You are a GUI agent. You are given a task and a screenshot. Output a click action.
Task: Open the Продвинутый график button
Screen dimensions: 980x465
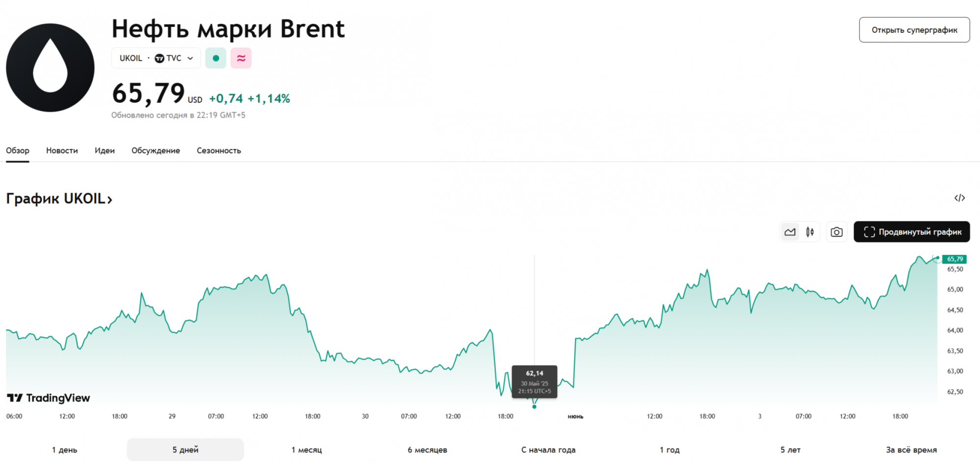point(911,232)
